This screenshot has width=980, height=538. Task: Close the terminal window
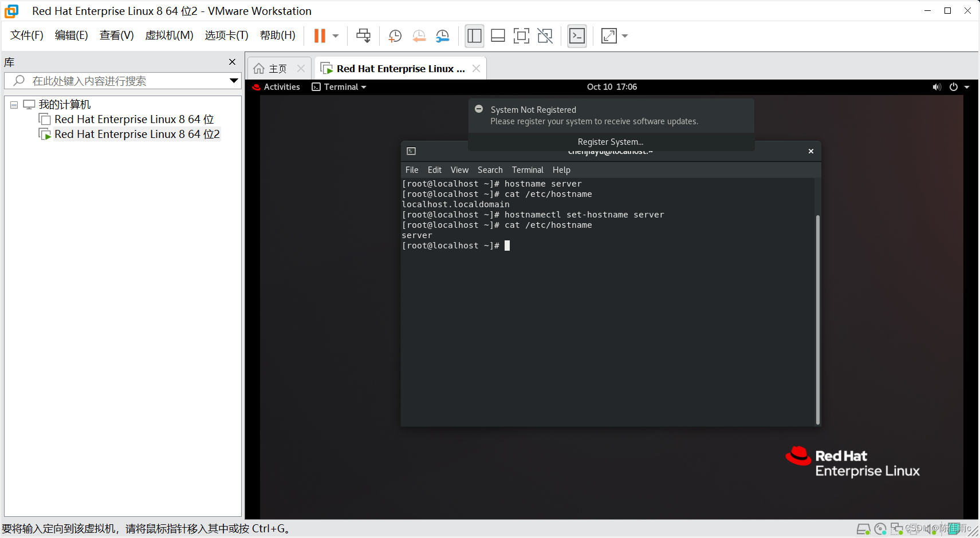coord(811,151)
